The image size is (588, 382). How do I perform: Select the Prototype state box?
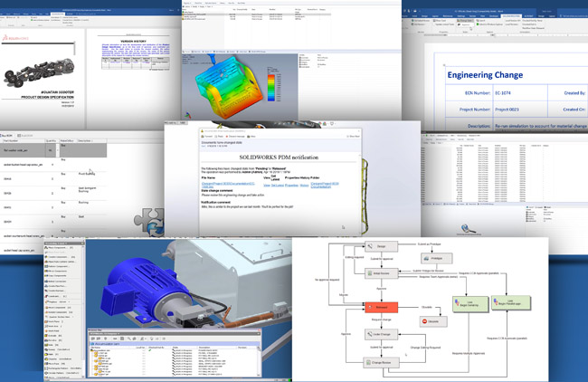click(436, 258)
